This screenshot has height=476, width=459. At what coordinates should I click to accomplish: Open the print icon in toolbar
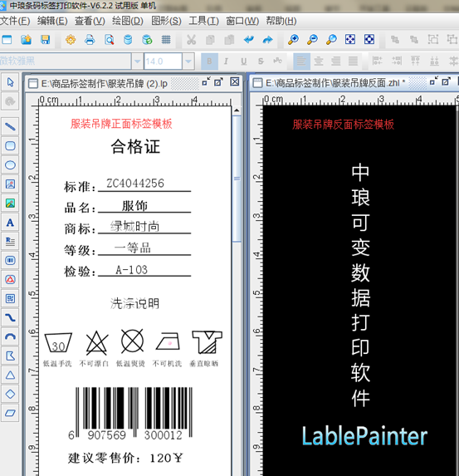pos(90,40)
